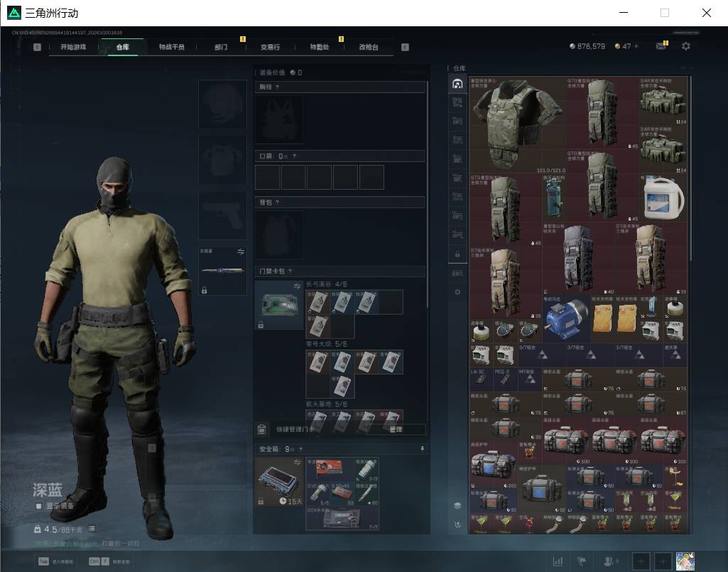Open the 交易行 tab

pos(270,47)
